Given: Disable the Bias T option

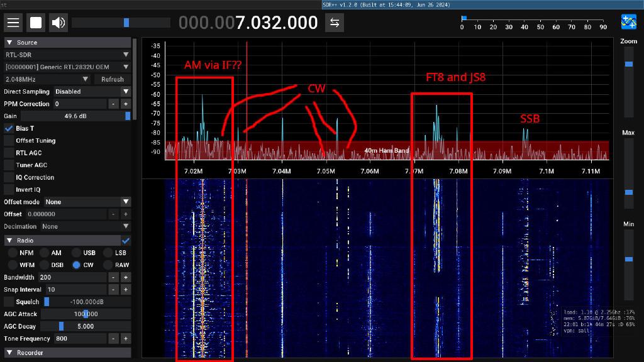Looking at the screenshot, I should tap(8, 128).
